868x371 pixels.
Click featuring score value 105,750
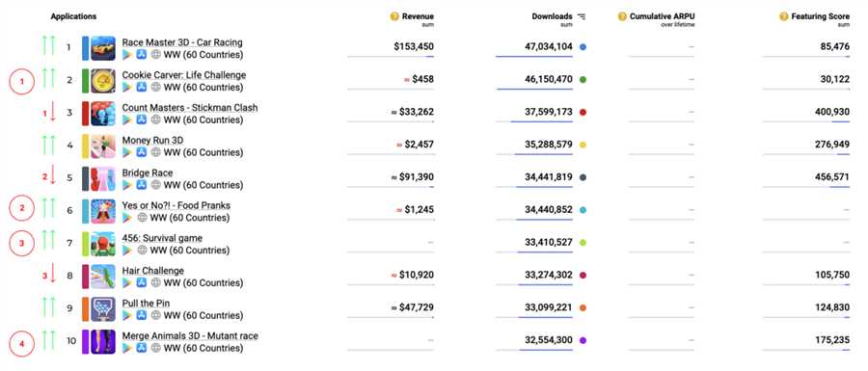pos(832,276)
